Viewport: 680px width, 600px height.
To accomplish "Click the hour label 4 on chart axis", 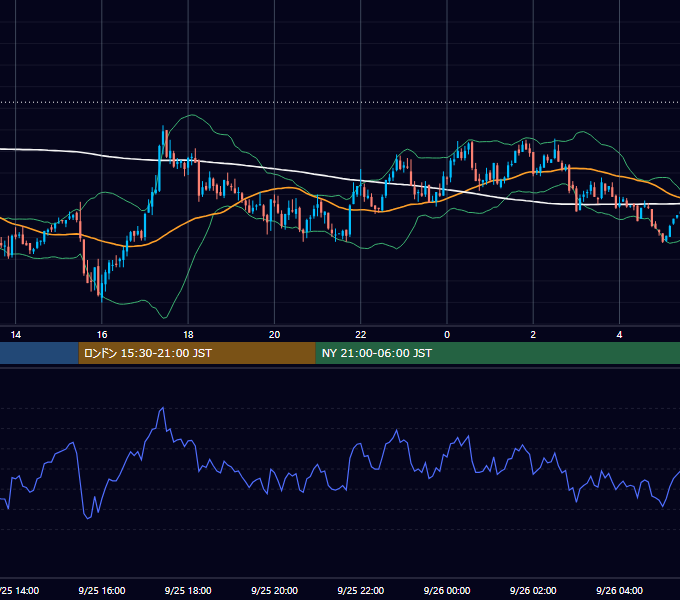I will tap(619, 335).
